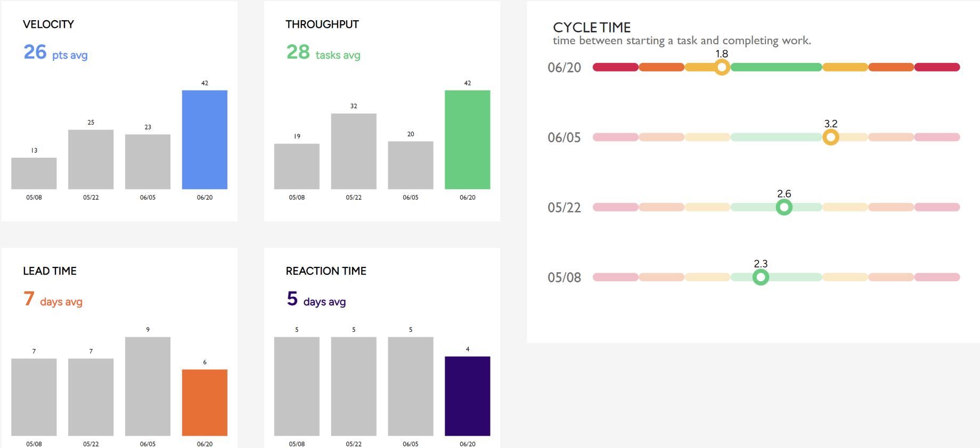Click the blue 06/20 Velocity bar
This screenshot has height=448, width=980.
(x=205, y=140)
